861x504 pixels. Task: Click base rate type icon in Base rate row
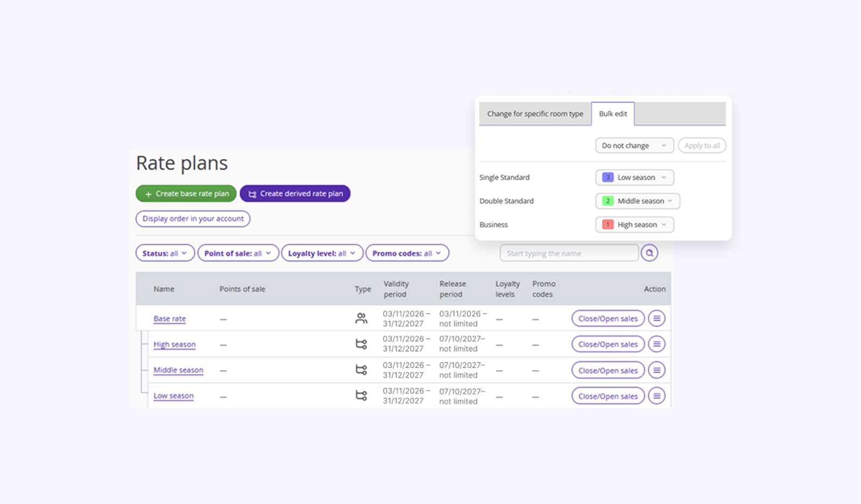[x=362, y=318]
